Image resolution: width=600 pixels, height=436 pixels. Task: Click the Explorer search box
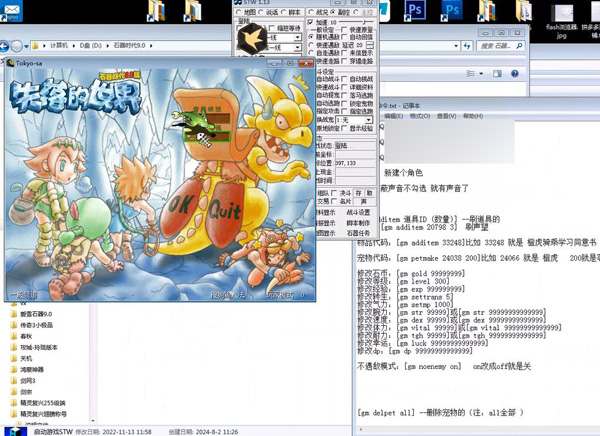coord(501,46)
